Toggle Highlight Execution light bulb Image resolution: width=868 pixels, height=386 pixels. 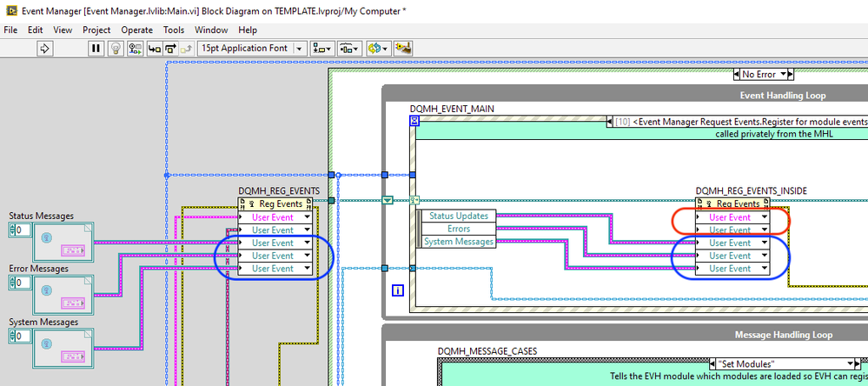(114, 49)
